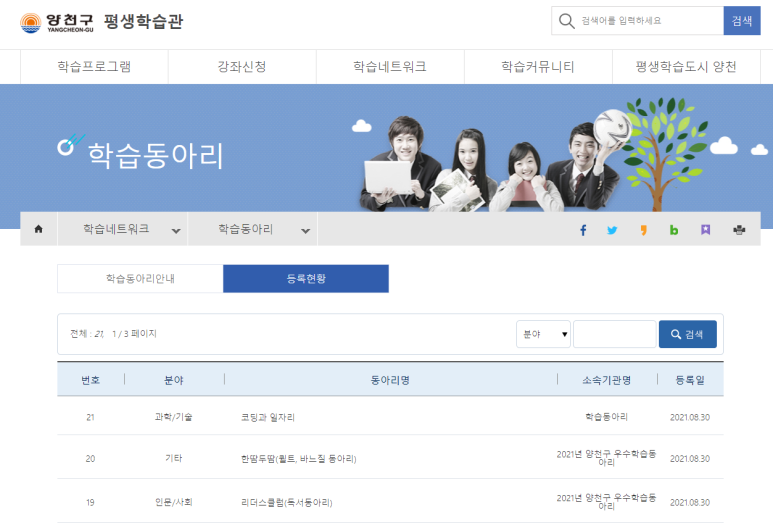Open the 평생학습도시 양천 menu

[686, 67]
